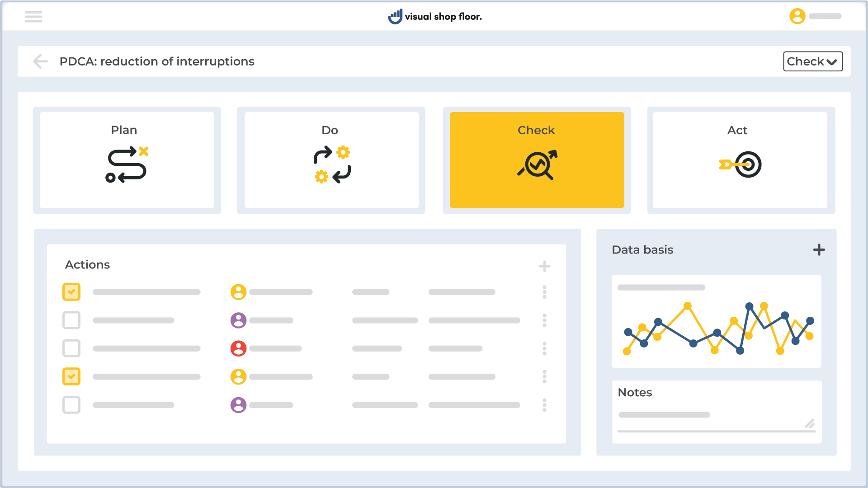Click the PDCA: reduction of interruptions title
Image resolution: width=868 pixels, height=488 pixels.
[x=157, y=61]
